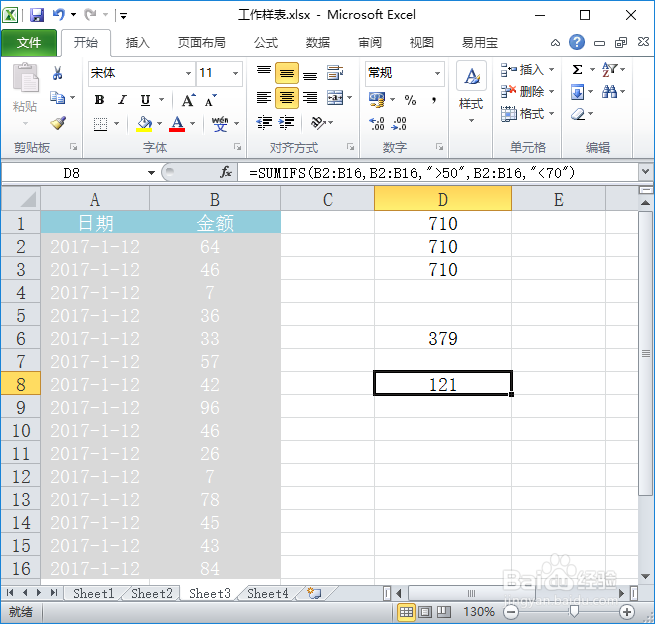
Task: Click the Merge and Center icon
Action: 335,98
